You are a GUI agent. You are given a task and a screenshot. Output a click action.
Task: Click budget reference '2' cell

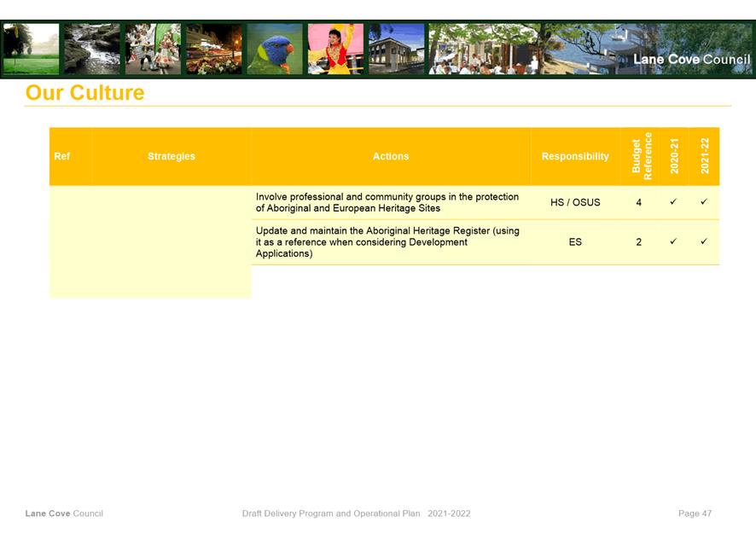click(639, 242)
